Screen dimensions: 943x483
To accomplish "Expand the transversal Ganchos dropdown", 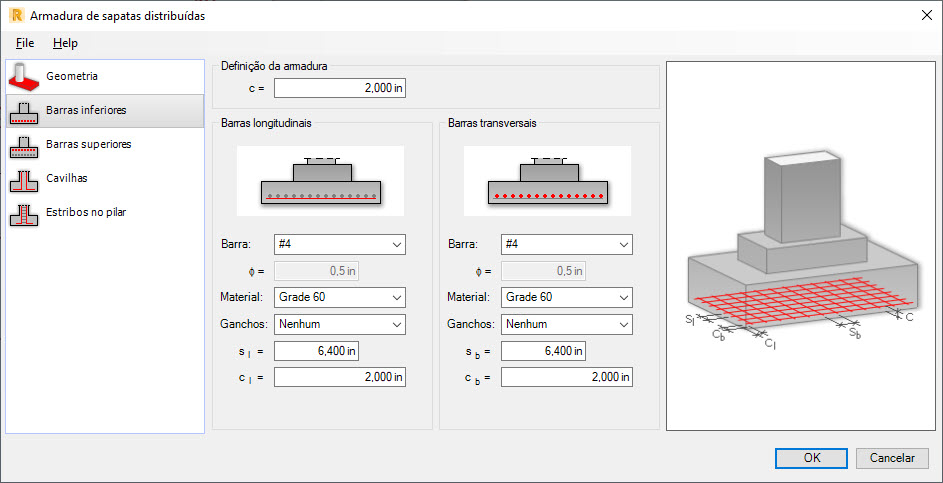I will [x=567, y=324].
